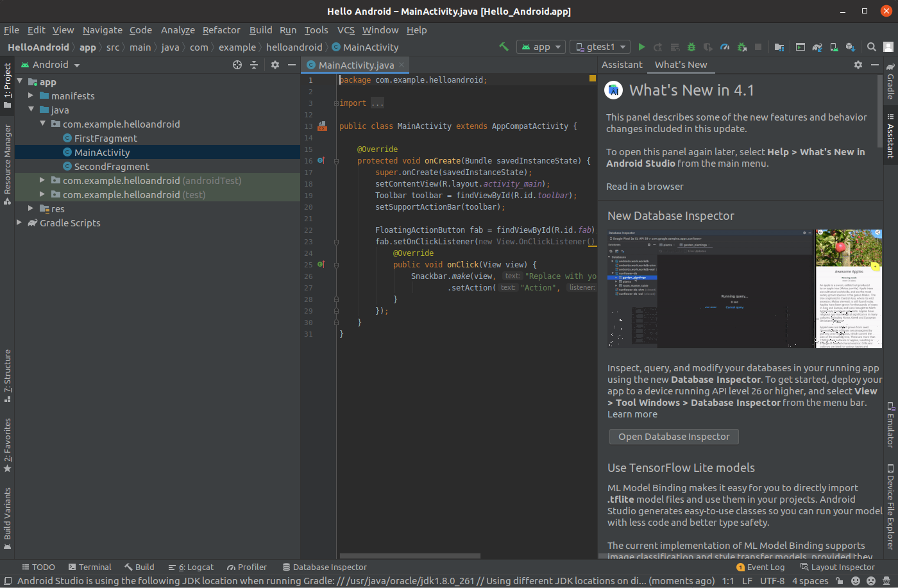The image size is (898, 588).
Task: Click the Open Database Inspector button
Action: (673, 437)
